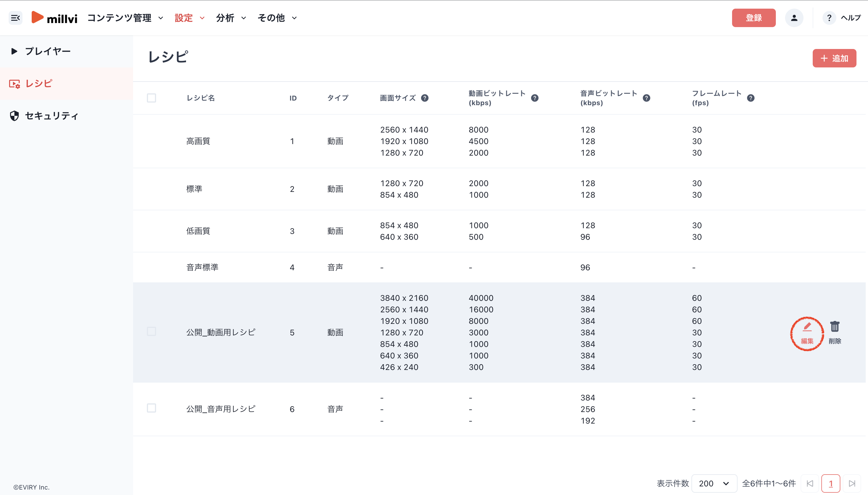868x495 pixels.
Task: Click the 登録 button
Action: [x=753, y=18]
